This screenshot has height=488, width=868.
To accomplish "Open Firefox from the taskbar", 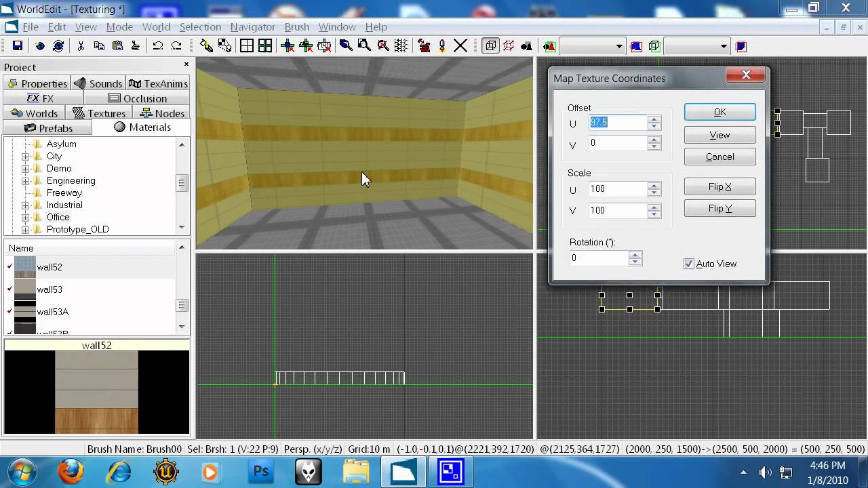I will pos(71,472).
